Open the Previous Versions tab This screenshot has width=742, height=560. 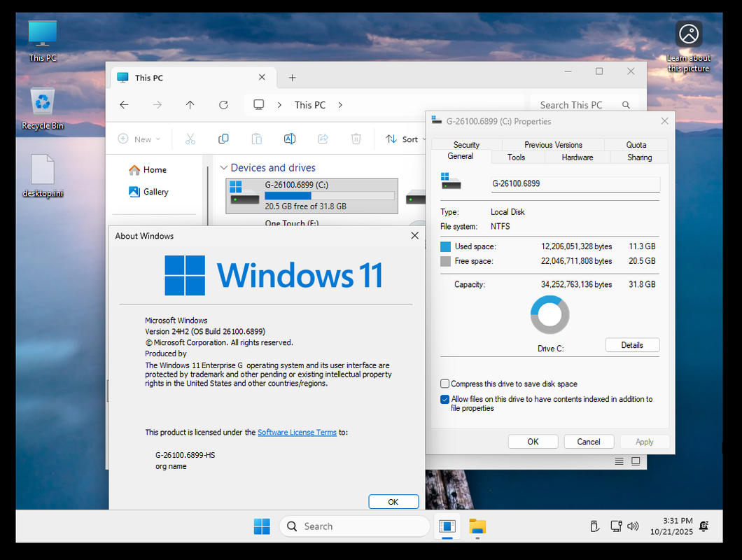click(553, 145)
